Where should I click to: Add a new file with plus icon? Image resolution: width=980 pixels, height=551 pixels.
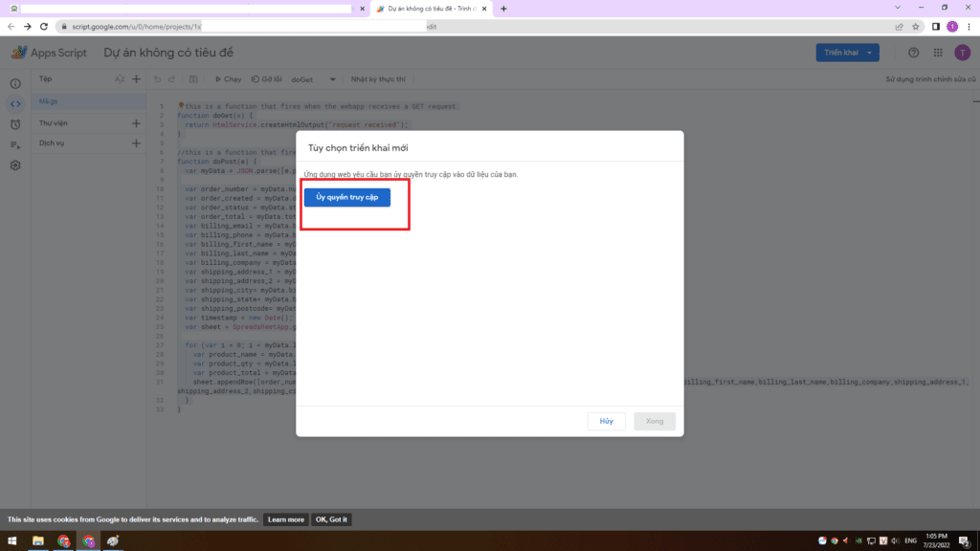point(136,79)
